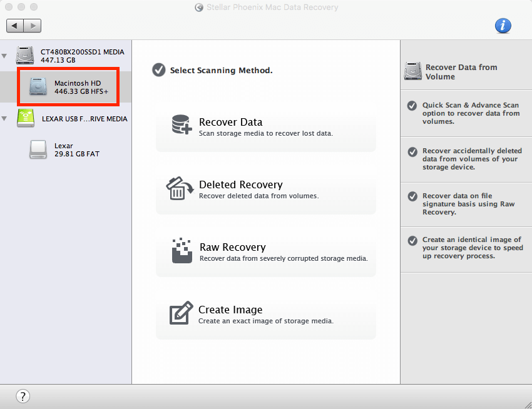Click the Recover Data from Volume drive icon
The image size is (532, 409).
(x=413, y=71)
